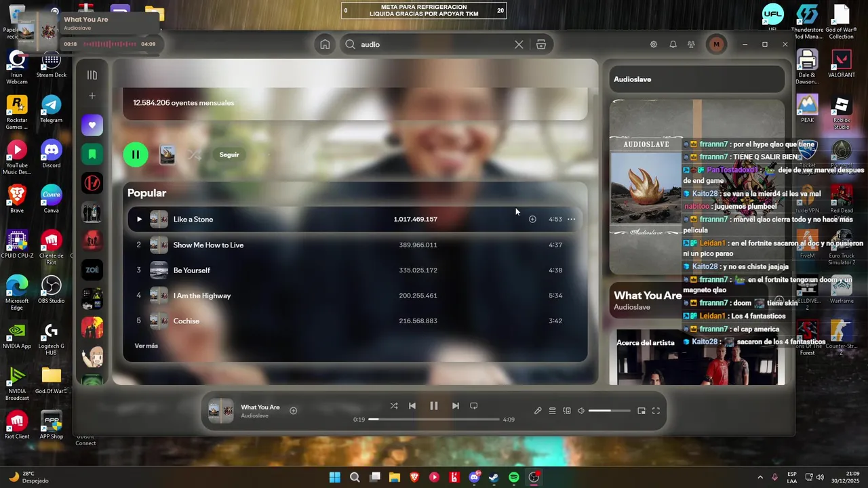Open File Explorer from taskbar
The height and width of the screenshot is (488, 868).
click(x=395, y=477)
